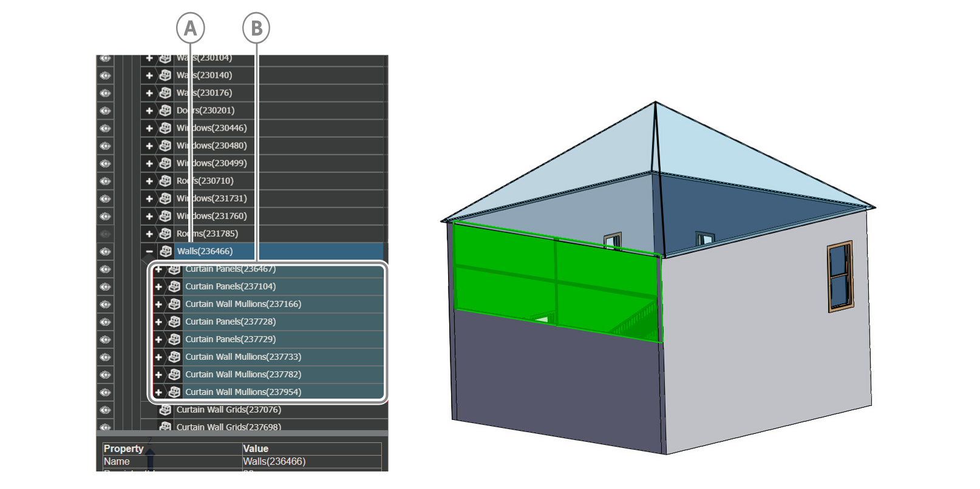Select Curtain Wall Grids(237076) label

pyautogui.click(x=228, y=410)
